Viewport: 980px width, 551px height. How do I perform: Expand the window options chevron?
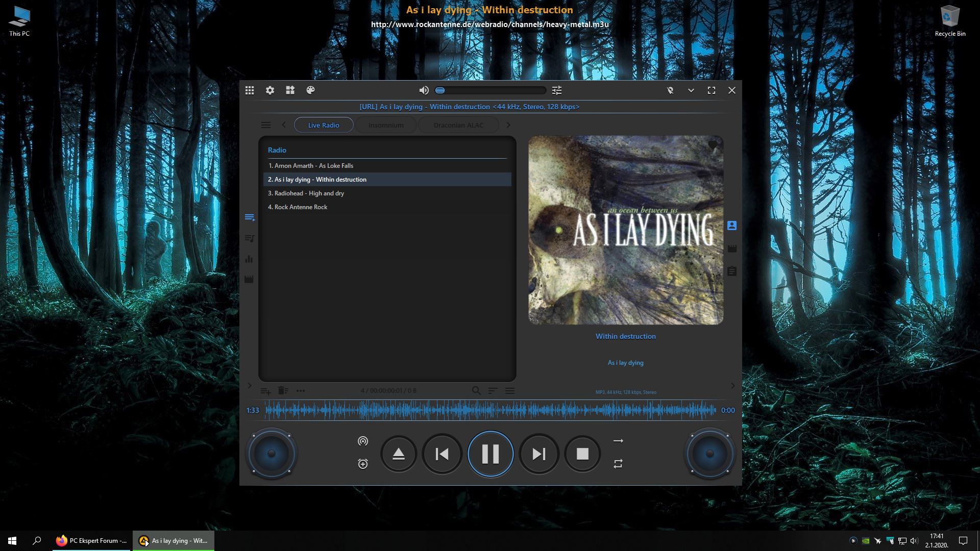coord(691,90)
